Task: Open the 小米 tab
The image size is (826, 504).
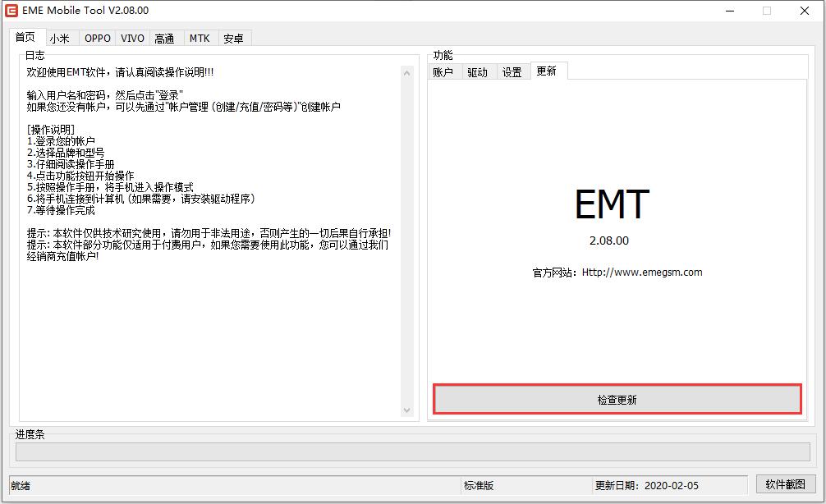Action: point(59,38)
